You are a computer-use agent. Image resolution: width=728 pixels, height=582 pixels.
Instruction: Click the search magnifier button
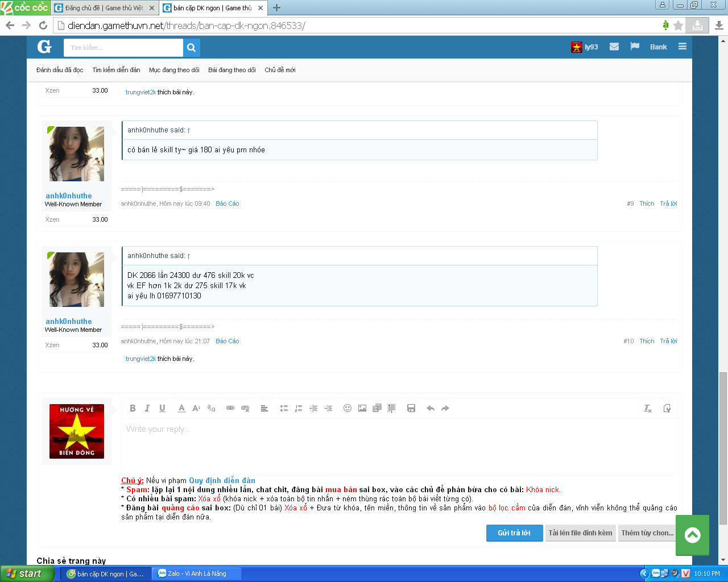(192, 48)
